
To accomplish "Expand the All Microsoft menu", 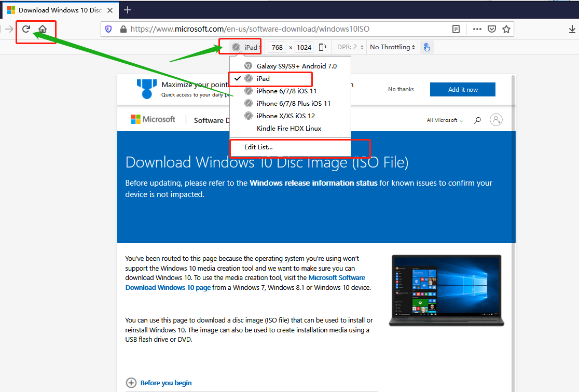I will [445, 120].
